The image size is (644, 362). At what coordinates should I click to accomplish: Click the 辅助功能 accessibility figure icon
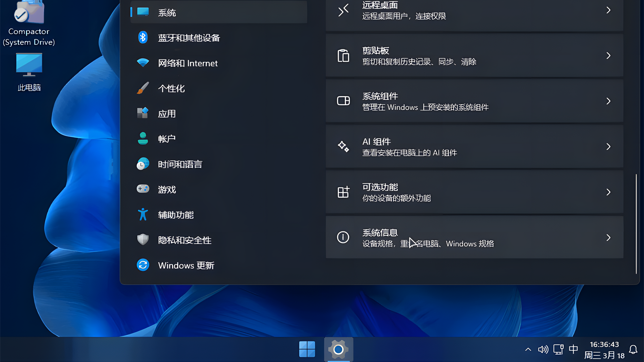pos(143,214)
